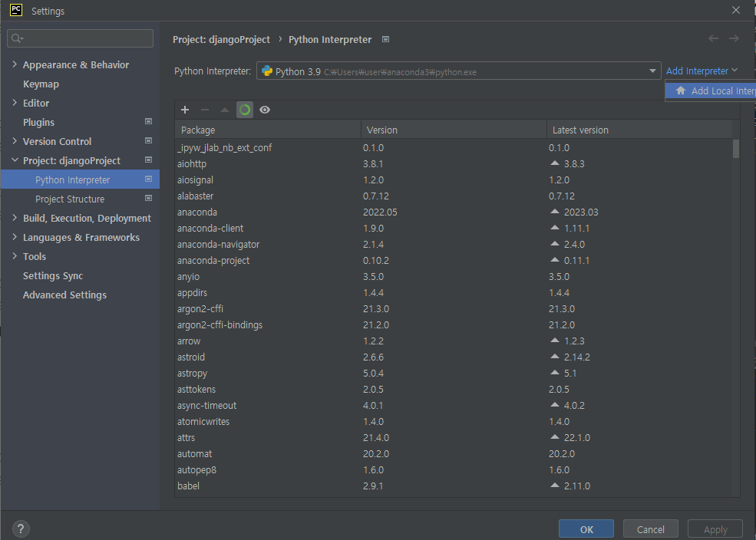Select the anaconda-navigator package row
Viewport: 756px width, 540px height.
click(454, 244)
